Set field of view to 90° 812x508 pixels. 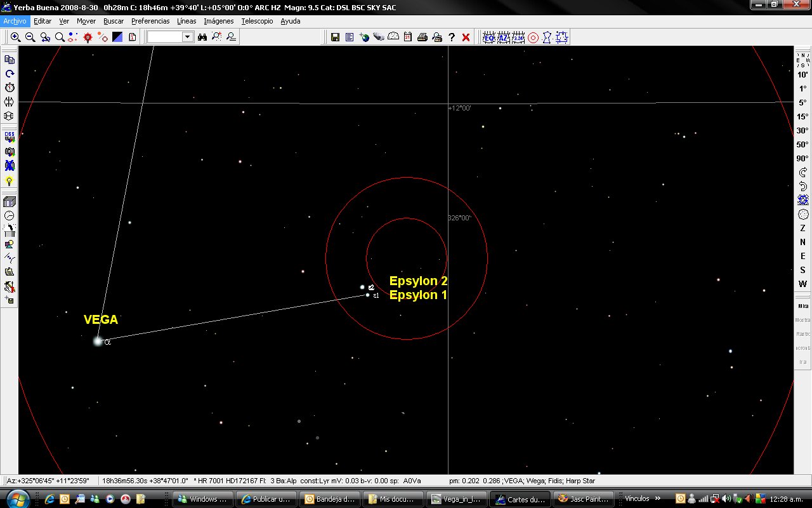(802, 159)
